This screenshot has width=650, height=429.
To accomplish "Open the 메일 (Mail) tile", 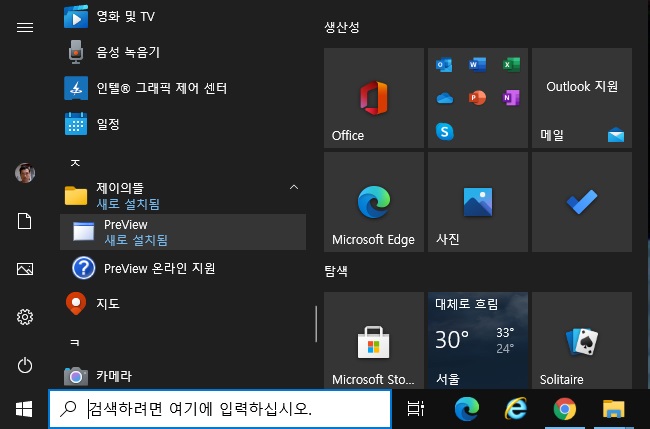I will (581, 98).
